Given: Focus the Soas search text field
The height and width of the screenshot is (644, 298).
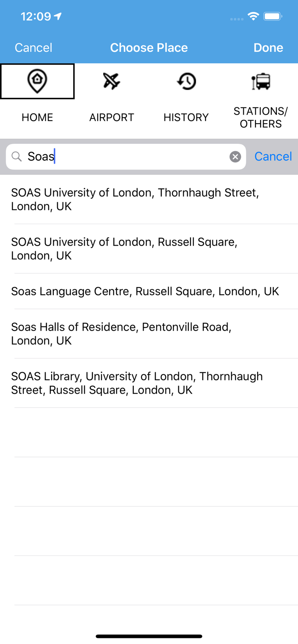Looking at the screenshot, I should [x=125, y=157].
